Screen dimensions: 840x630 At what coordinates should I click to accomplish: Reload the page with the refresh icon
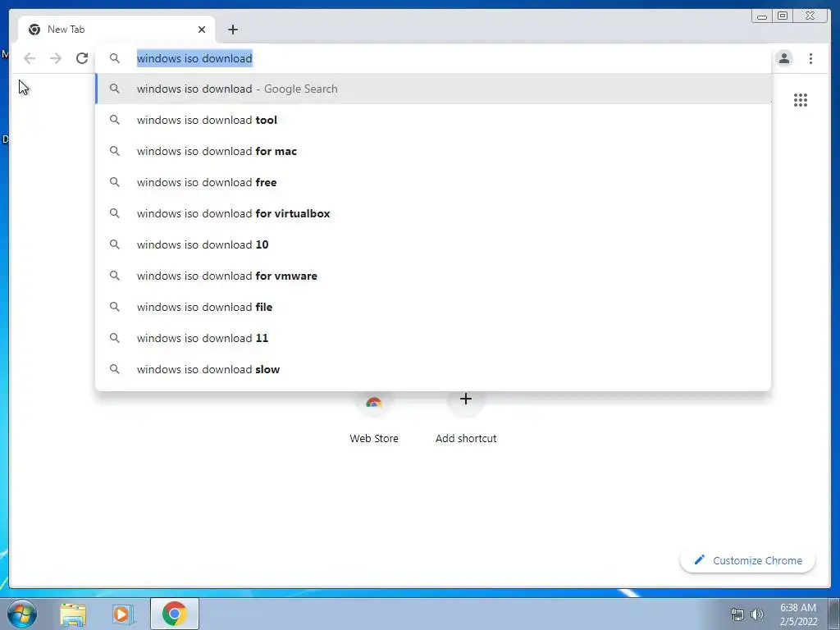coord(82,58)
